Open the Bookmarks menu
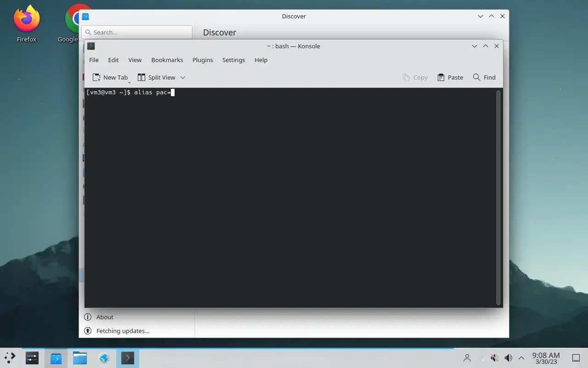The height and width of the screenshot is (368, 588). (x=167, y=60)
